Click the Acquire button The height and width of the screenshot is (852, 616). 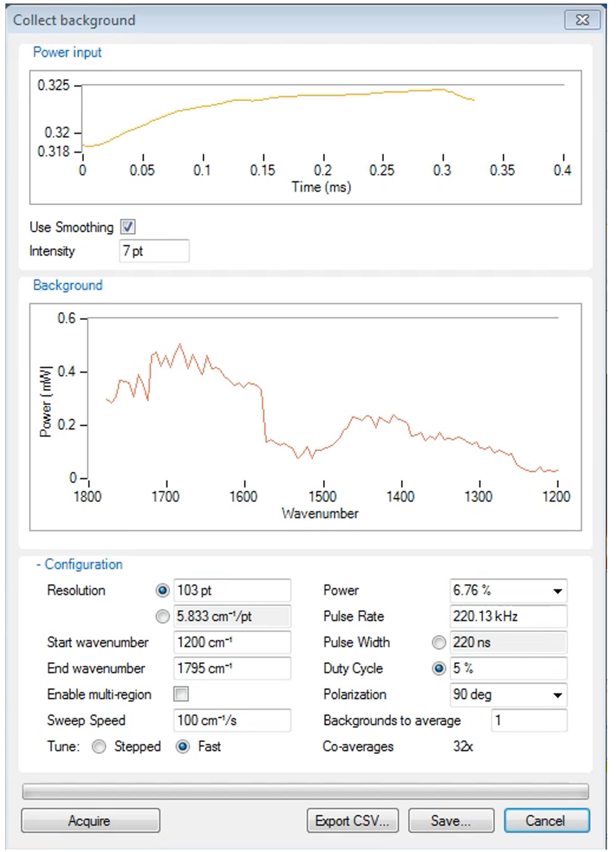pos(91,821)
